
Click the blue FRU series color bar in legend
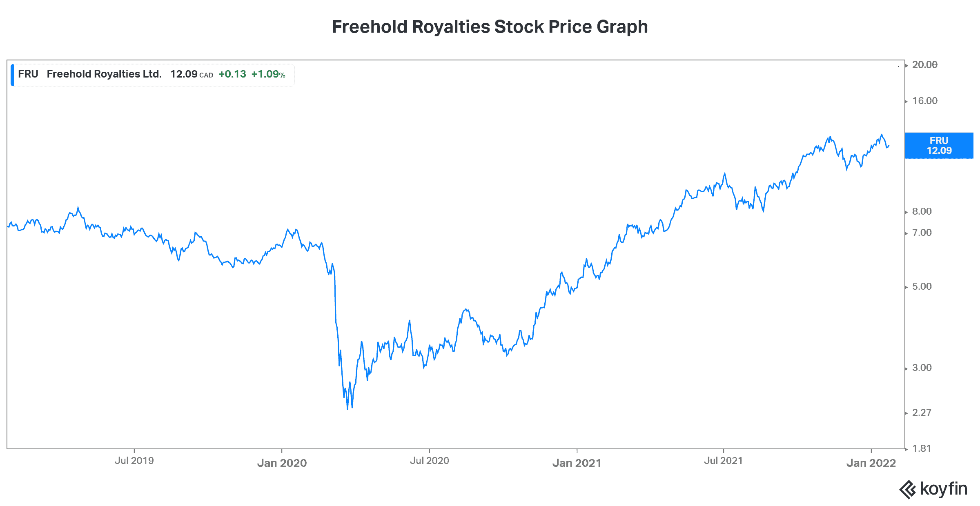12,75
